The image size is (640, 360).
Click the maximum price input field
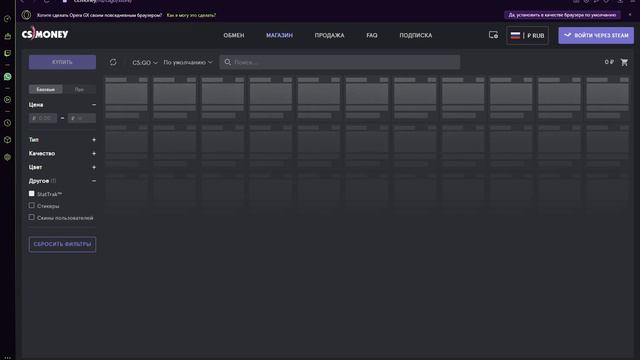click(x=82, y=118)
